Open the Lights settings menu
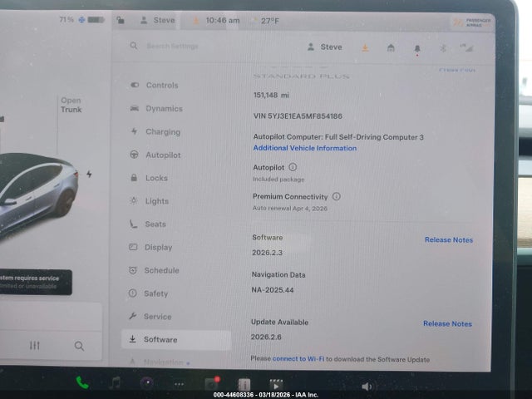532x399 pixels. tap(149, 201)
